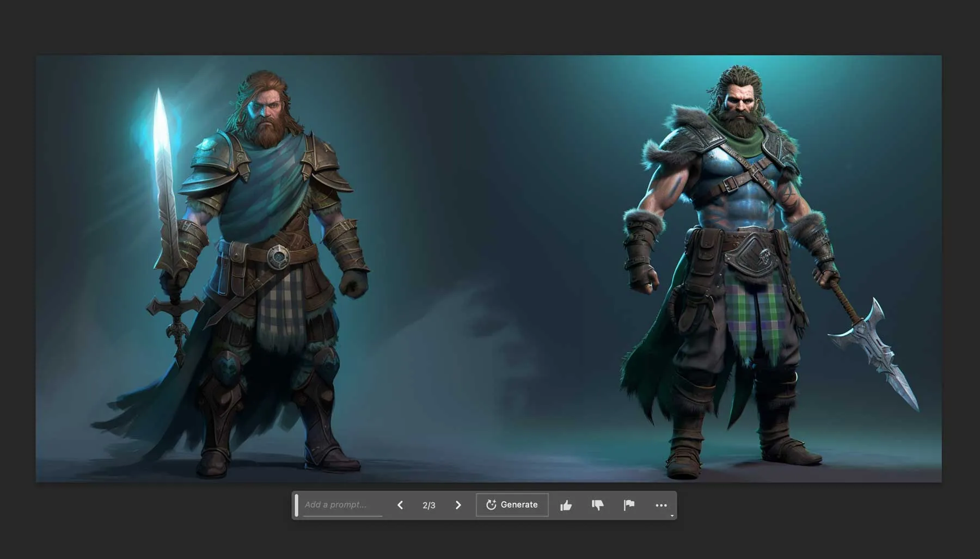Viewport: 980px width, 559px height.
Task: Click the thumbs up icon to rate result
Action: 566,506
